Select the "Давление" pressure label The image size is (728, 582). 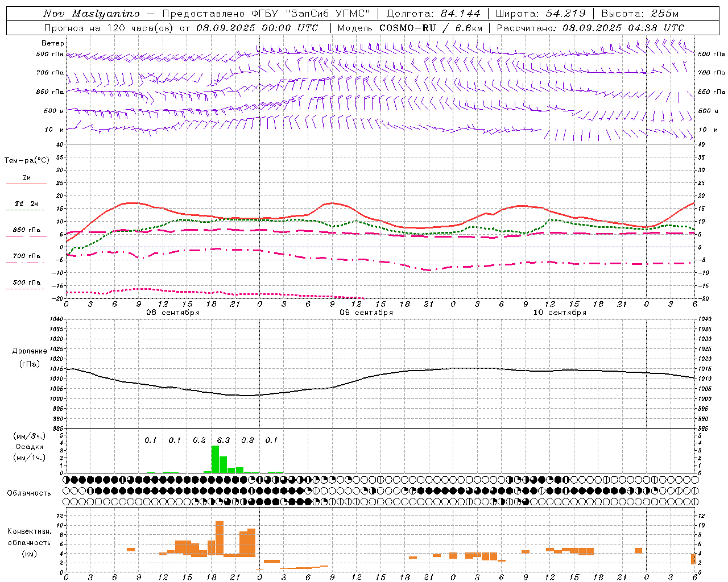pyautogui.click(x=30, y=351)
